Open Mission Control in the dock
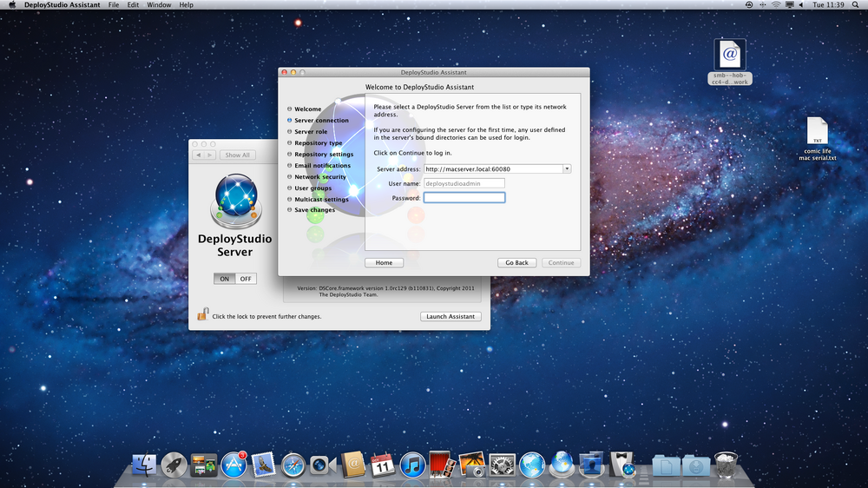Image resolution: width=868 pixels, height=488 pixels. (204, 465)
